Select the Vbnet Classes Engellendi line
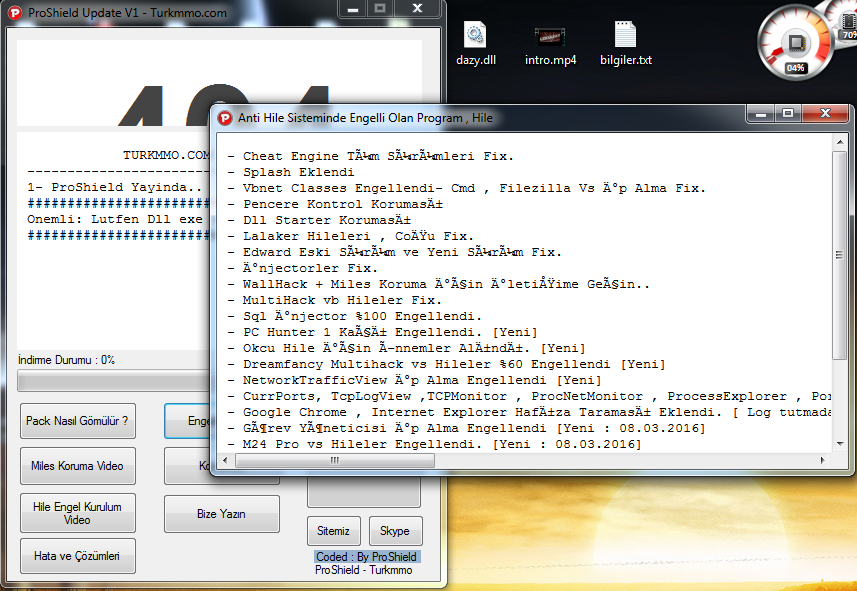 [x=467, y=188]
